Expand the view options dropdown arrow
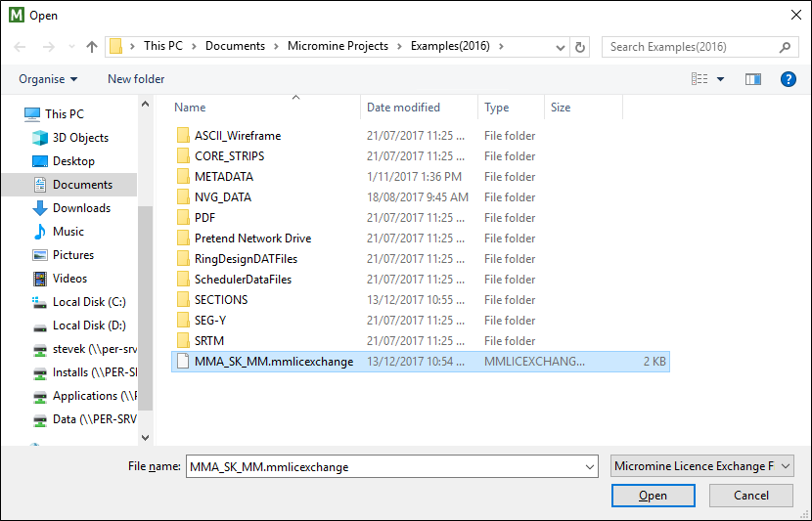 [x=720, y=79]
